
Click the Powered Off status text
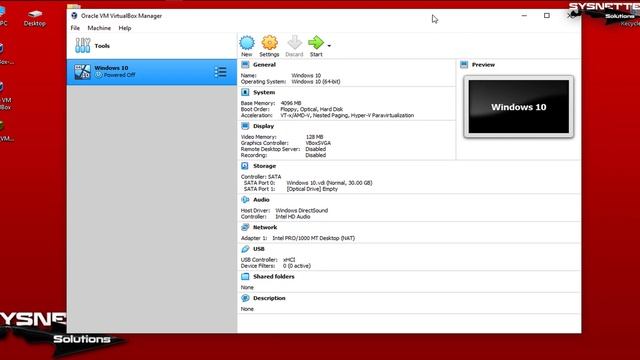[x=119, y=75]
